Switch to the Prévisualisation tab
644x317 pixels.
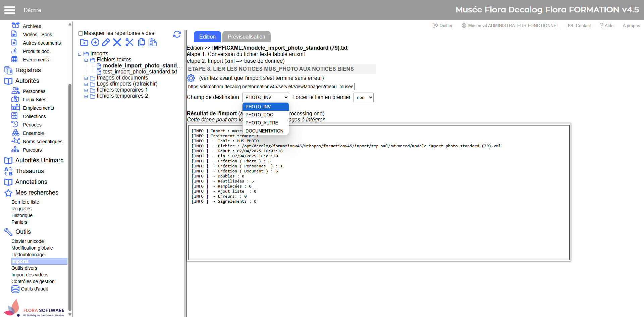point(246,37)
